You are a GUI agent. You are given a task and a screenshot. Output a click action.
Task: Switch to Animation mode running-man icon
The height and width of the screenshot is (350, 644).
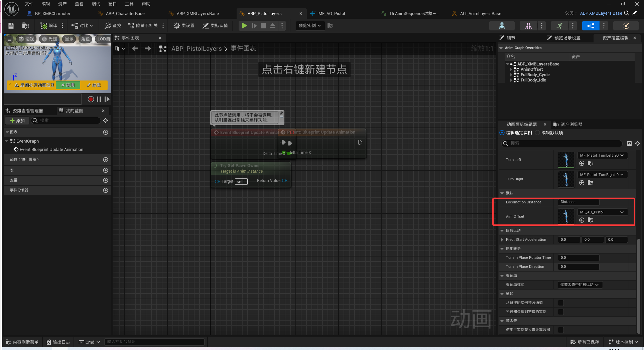(x=560, y=26)
